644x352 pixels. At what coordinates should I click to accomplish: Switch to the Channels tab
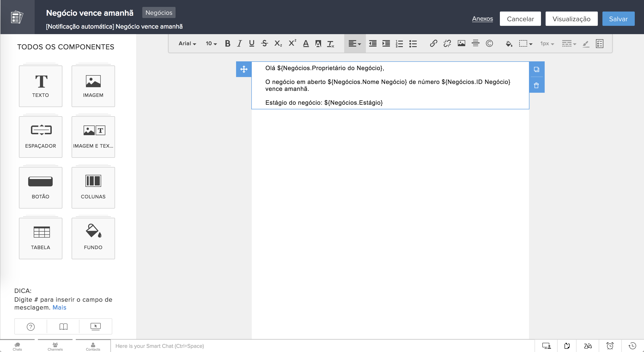point(55,346)
